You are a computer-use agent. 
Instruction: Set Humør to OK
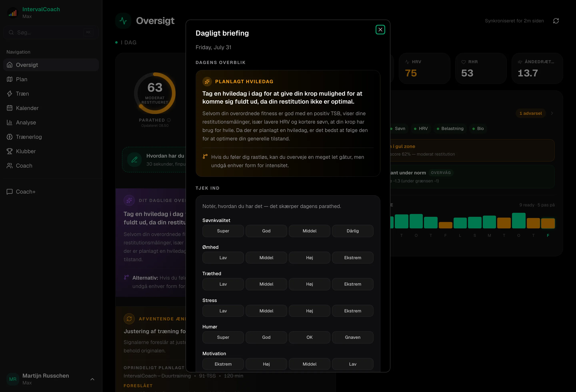(310, 337)
